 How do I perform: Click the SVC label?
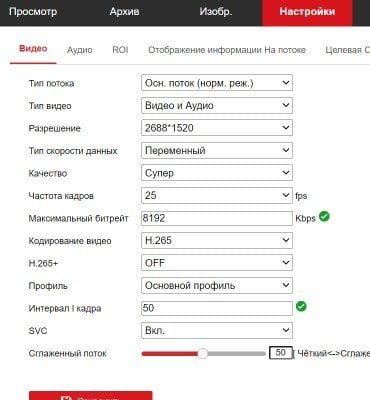[x=38, y=331]
